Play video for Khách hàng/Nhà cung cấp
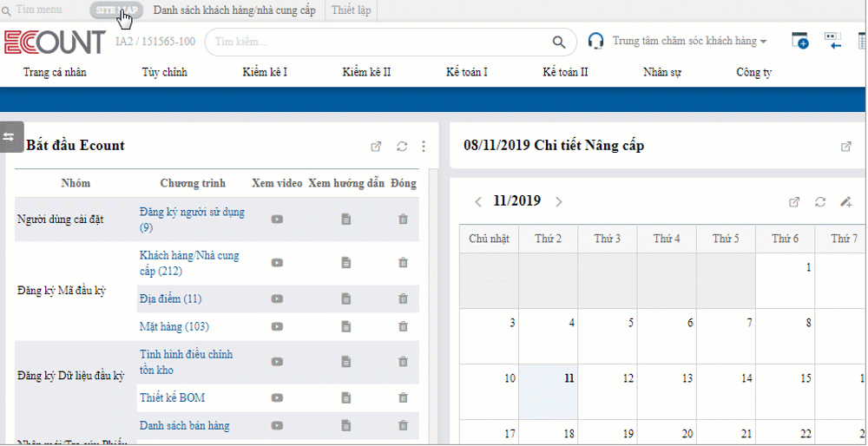Image resolution: width=868 pixels, height=446 pixels. (x=277, y=263)
